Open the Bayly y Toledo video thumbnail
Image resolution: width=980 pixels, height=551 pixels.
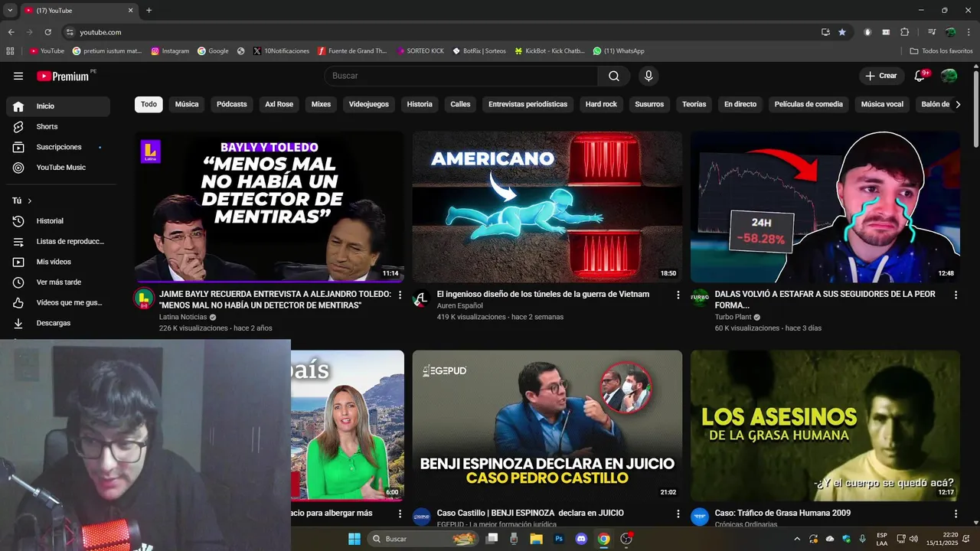coord(269,207)
